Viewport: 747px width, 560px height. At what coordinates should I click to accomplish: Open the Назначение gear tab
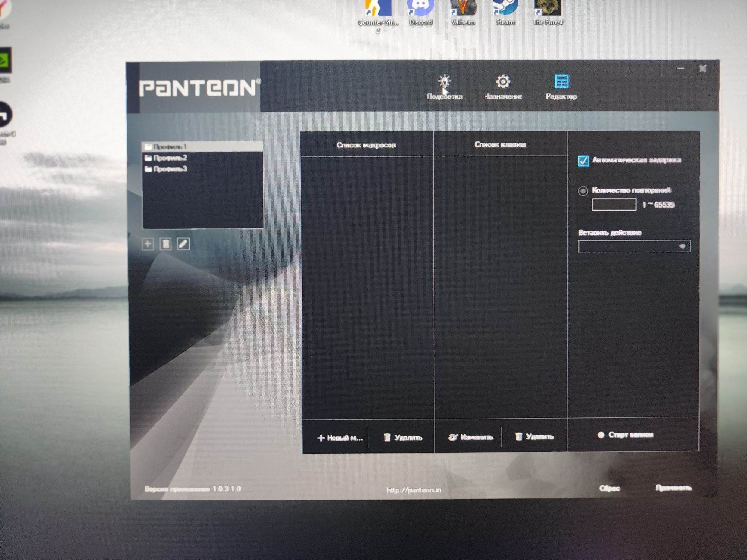[503, 87]
